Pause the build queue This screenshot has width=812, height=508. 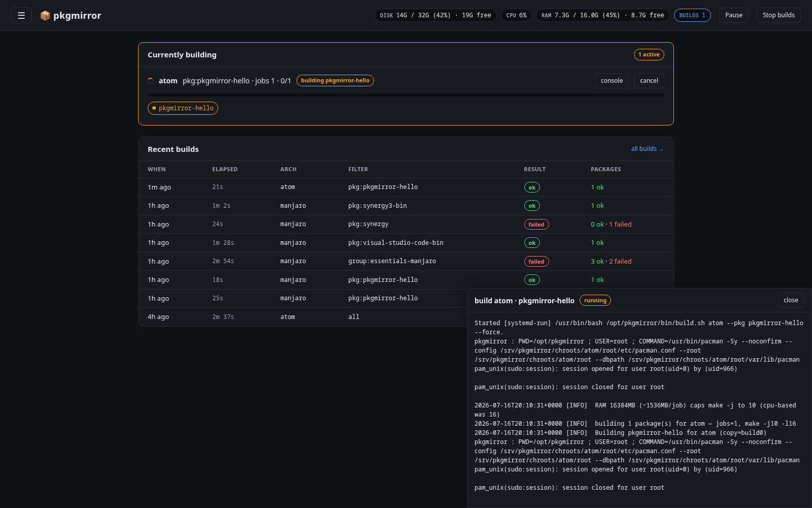pos(734,15)
